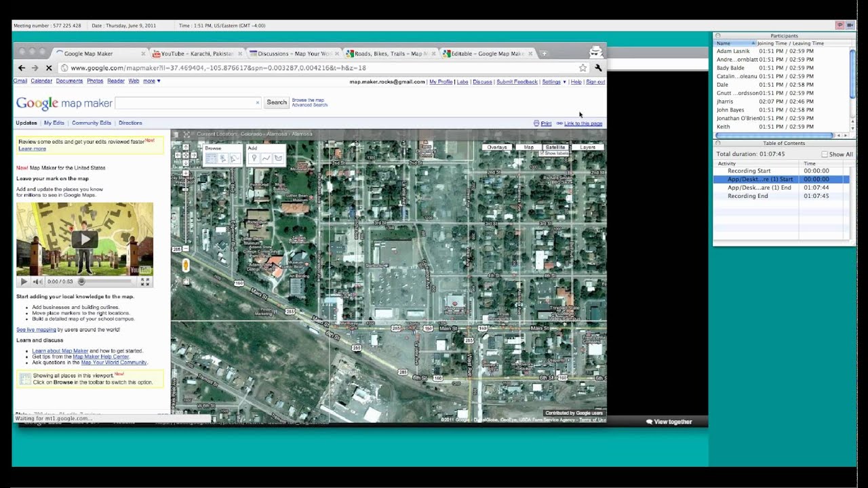Open the Map Maker Help Center link

[x=101, y=357]
